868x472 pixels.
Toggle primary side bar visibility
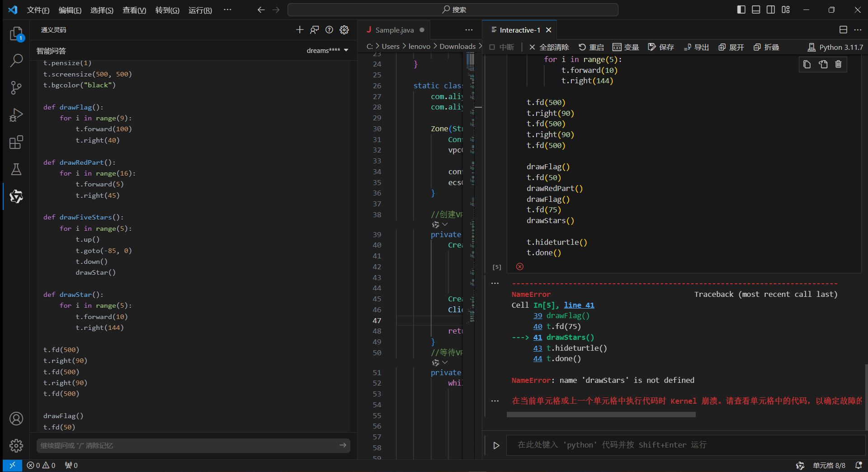pos(741,10)
